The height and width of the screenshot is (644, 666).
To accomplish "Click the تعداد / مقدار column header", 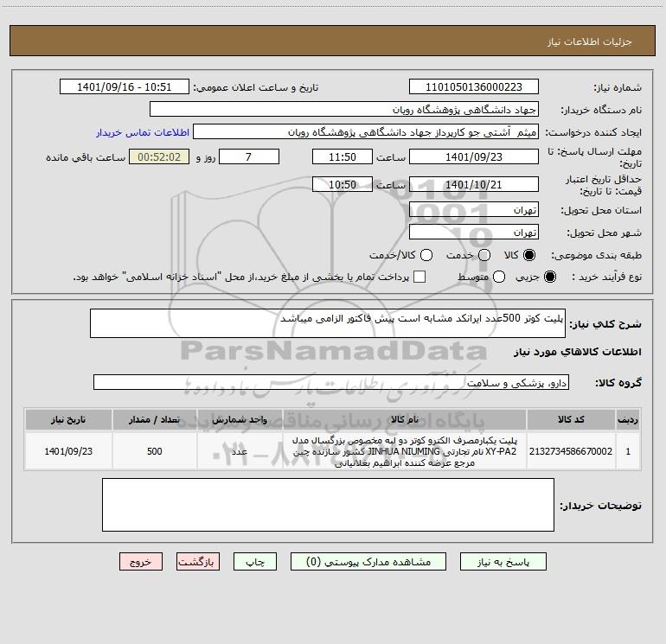I will [155, 419].
